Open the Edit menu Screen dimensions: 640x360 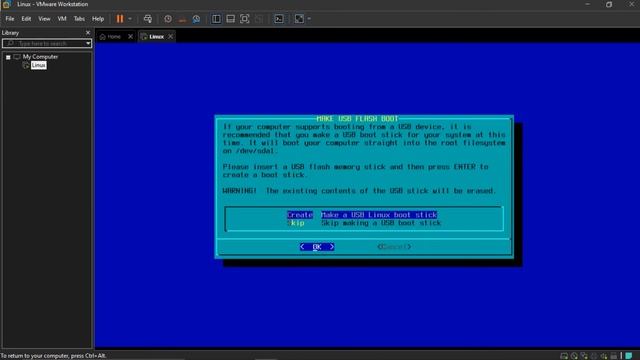point(26,19)
